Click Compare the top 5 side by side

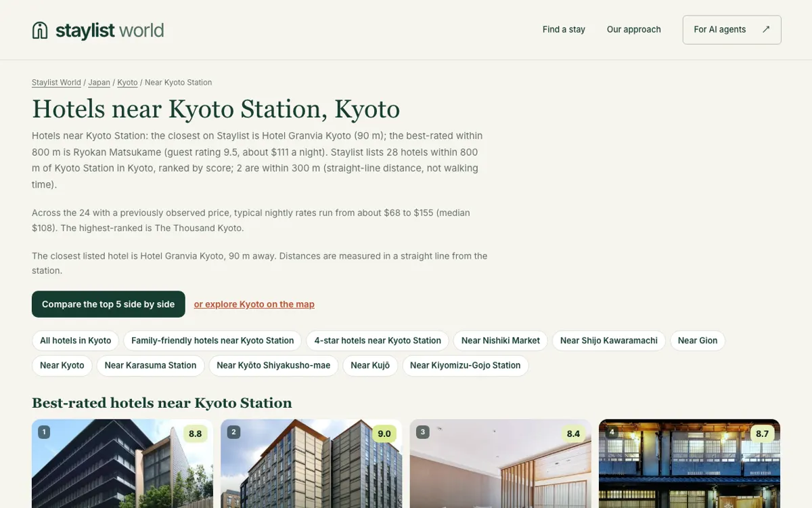[x=108, y=304]
